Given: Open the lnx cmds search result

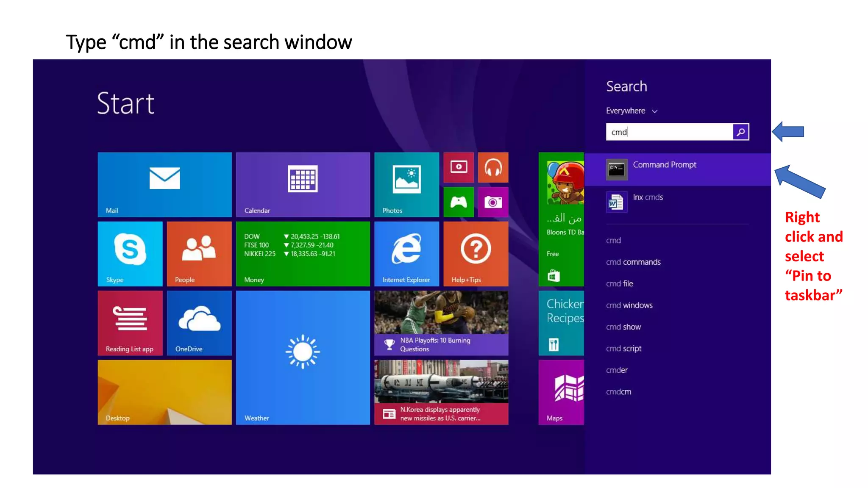Looking at the screenshot, I should coord(677,202).
